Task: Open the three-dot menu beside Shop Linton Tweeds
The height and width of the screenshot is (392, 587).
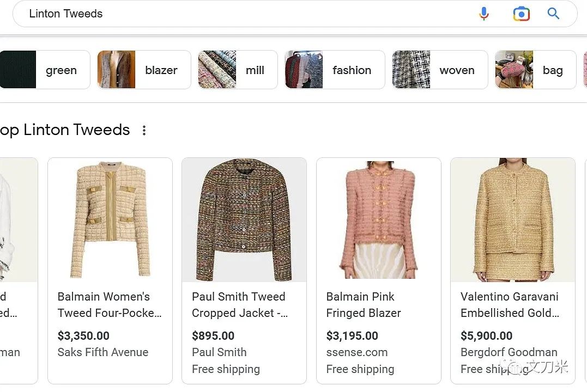Action: (x=144, y=131)
